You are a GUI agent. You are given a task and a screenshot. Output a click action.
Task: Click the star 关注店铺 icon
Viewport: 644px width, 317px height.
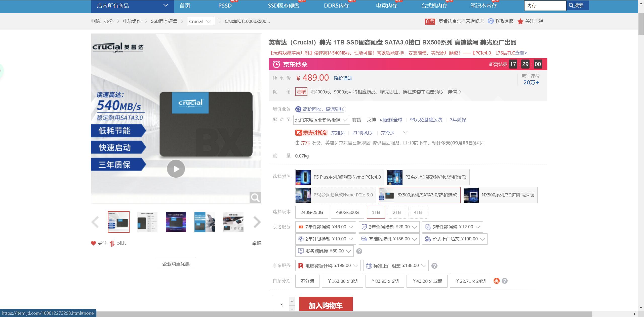(520, 21)
